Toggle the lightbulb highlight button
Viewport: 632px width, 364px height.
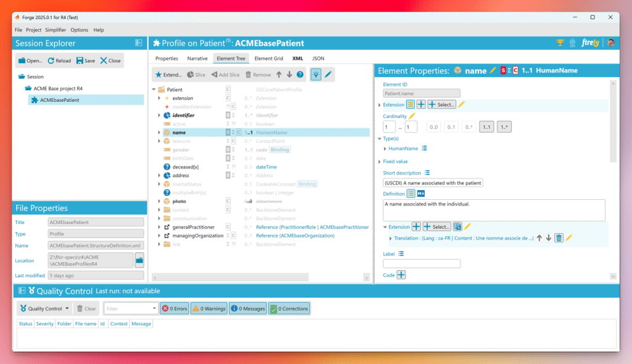pyautogui.click(x=316, y=75)
